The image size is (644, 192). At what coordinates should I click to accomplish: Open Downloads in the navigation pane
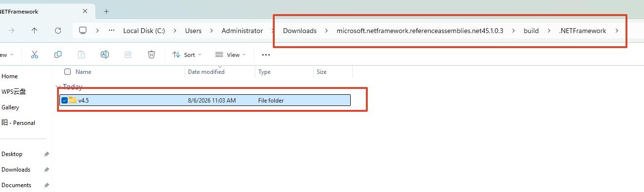coord(16,170)
